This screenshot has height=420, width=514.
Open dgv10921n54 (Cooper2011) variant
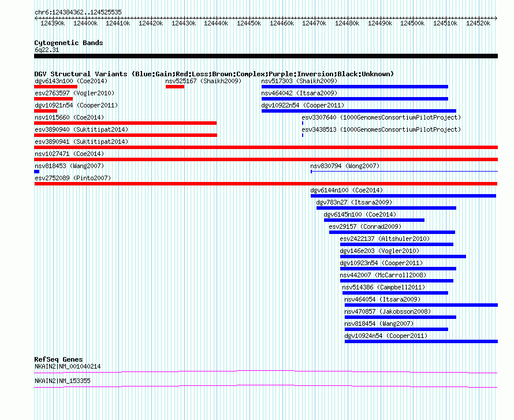pos(76,105)
